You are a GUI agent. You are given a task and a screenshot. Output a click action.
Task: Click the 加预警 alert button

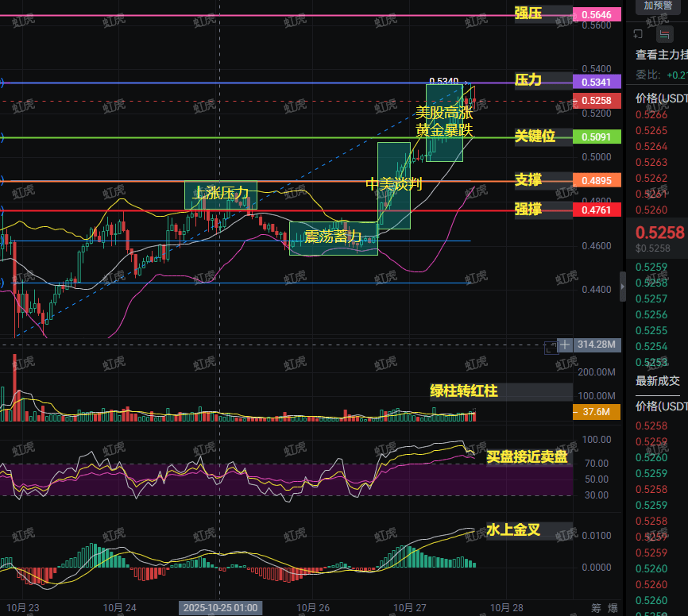658,6
